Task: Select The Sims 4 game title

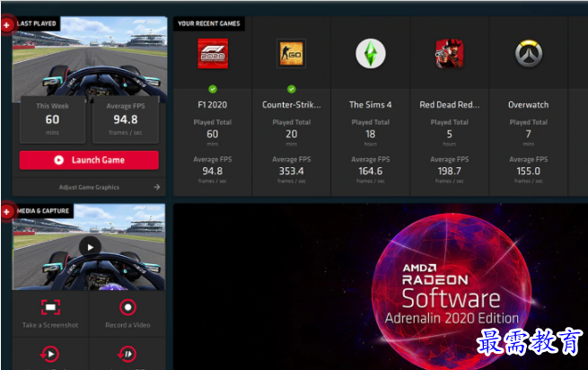Action: [x=371, y=105]
